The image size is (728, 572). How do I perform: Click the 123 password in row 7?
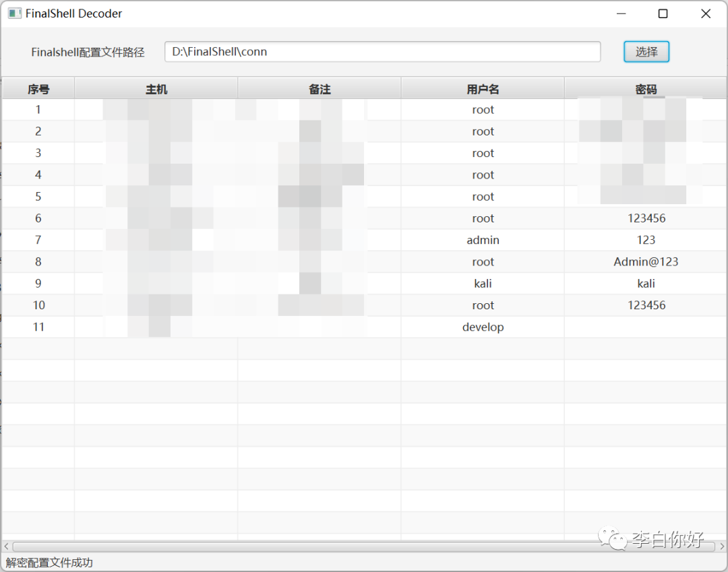pyautogui.click(x=646, y=241)
